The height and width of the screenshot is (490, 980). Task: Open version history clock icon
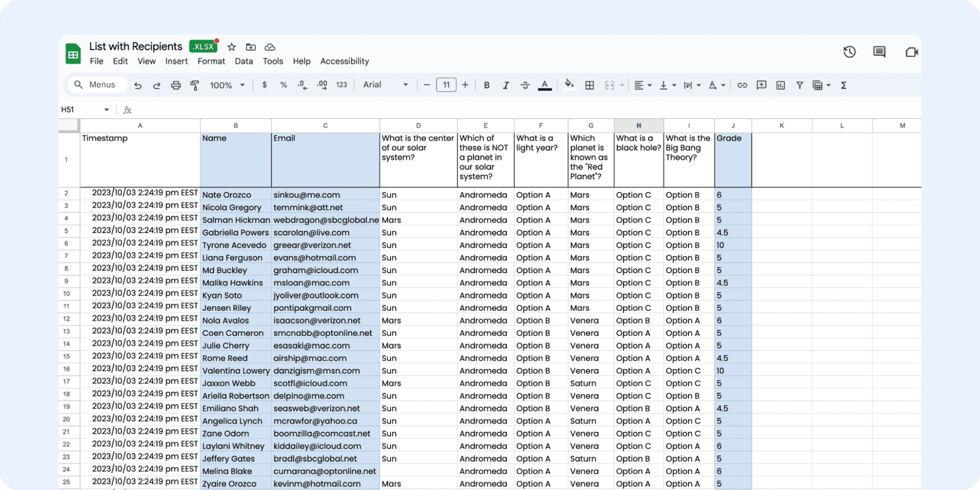click(849, 52)
